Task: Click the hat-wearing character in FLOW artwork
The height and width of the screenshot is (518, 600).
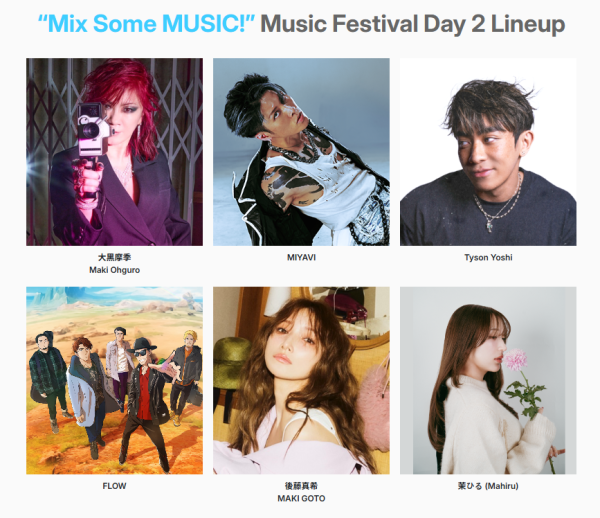Action: click(145, 398)
